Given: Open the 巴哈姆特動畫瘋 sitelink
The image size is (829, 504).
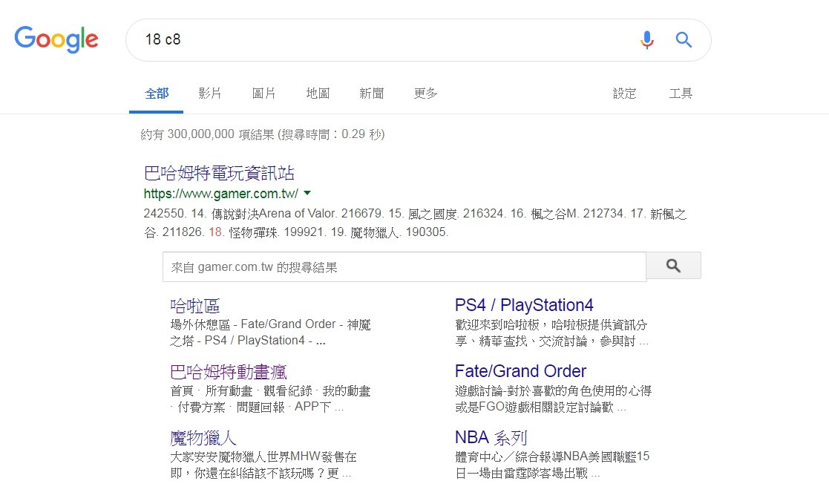Looking at the screenshot, I should [x=229, y=372].
